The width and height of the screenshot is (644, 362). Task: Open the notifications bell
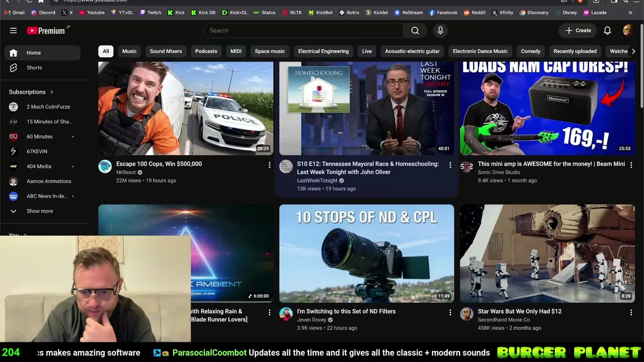coord(607,31)
